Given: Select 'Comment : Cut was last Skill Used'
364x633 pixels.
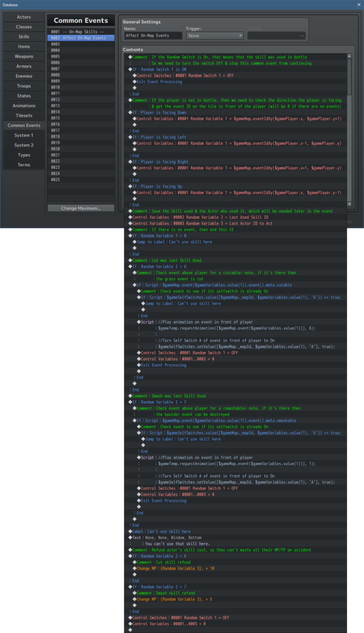Looking at the screenshot, I should click(x=235, y=260).
